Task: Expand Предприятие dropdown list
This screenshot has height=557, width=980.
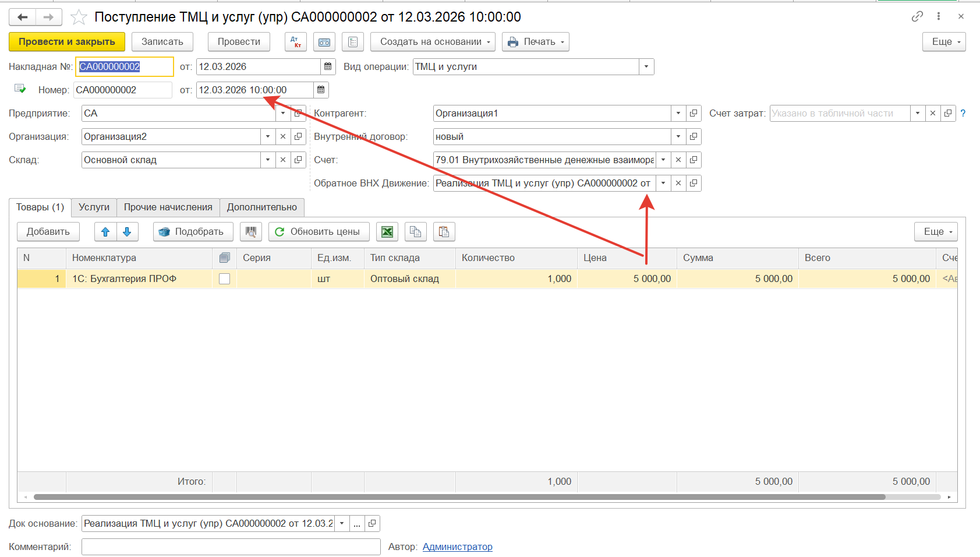Action: click(283, 113)
